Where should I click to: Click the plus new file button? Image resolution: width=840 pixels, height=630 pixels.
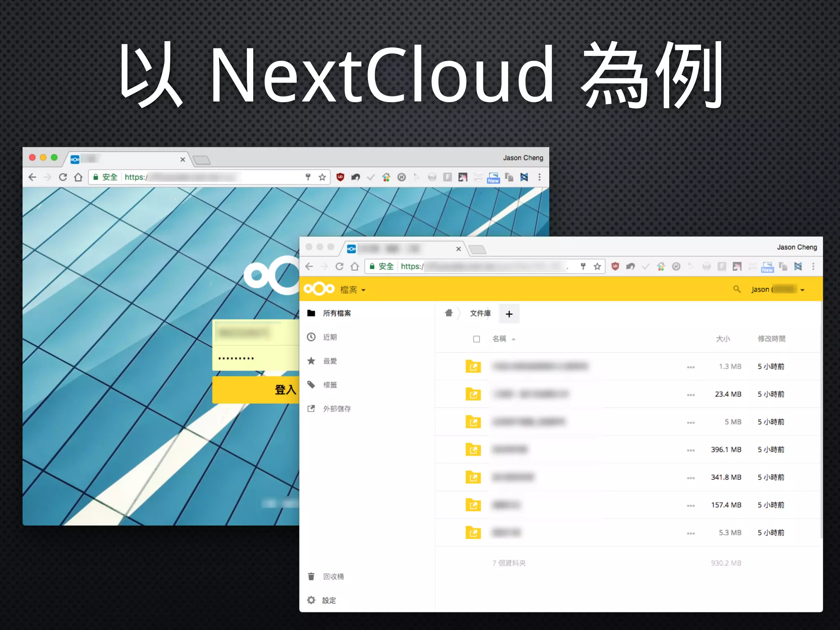(509, 314)
